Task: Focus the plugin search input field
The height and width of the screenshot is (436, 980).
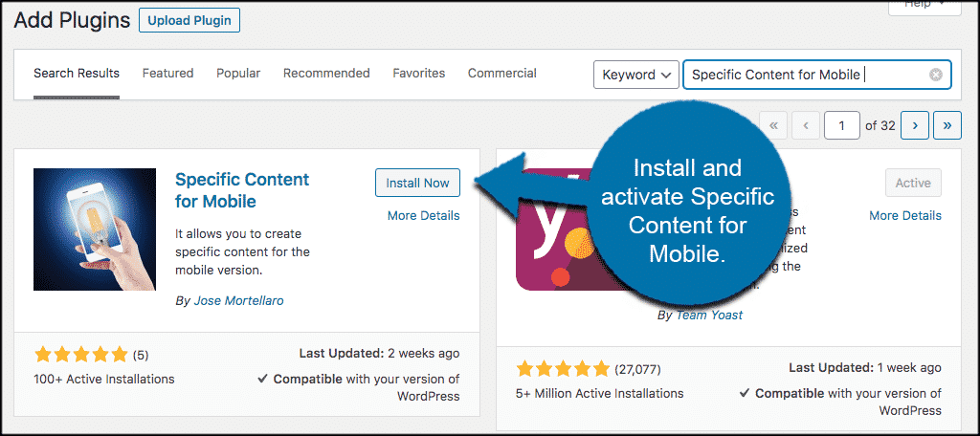Action: click(x=817, y=75)
